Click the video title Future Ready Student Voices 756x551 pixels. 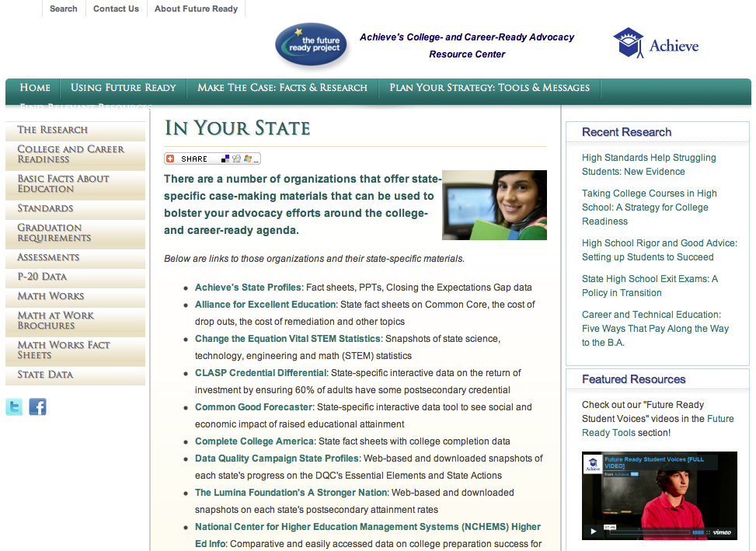[653, 462]
